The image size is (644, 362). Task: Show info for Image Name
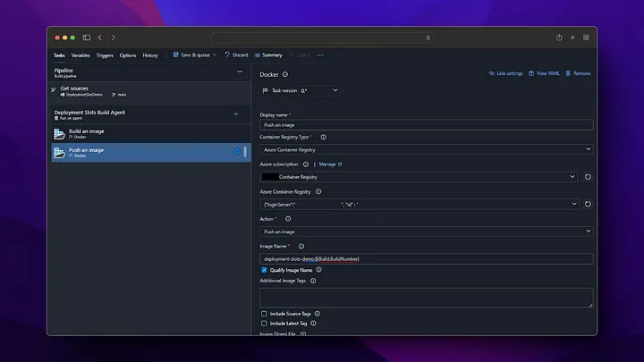[x=301, y=247]
